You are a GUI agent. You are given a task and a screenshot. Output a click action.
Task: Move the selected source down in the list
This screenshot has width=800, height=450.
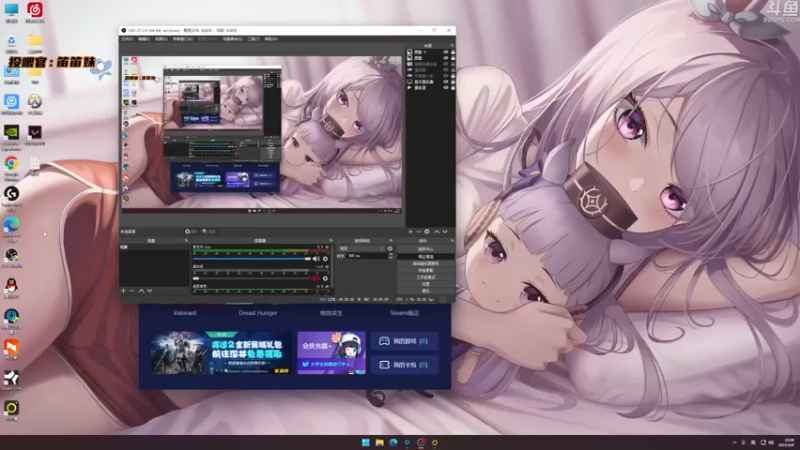[445, 232]
